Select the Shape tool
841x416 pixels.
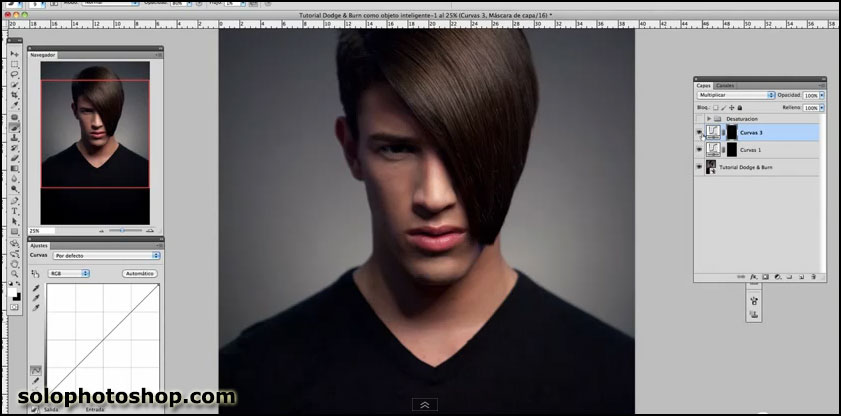pyautogui.click(x=14, y=231)
